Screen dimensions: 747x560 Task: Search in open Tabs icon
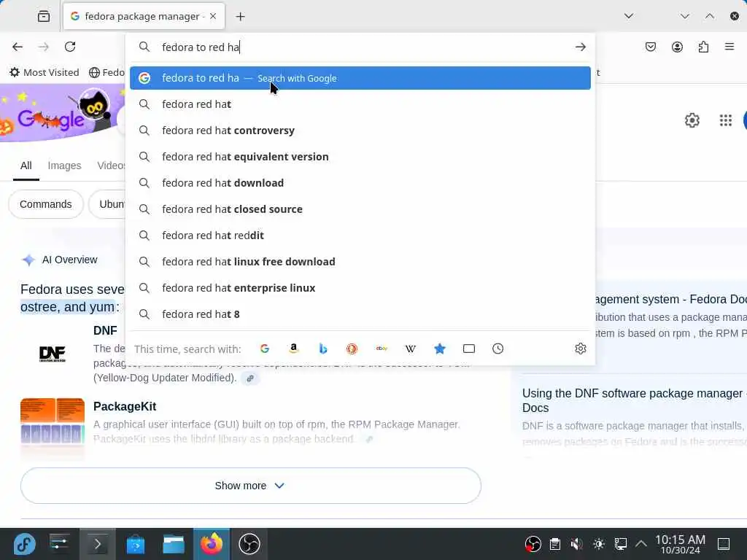coord(469,349)
